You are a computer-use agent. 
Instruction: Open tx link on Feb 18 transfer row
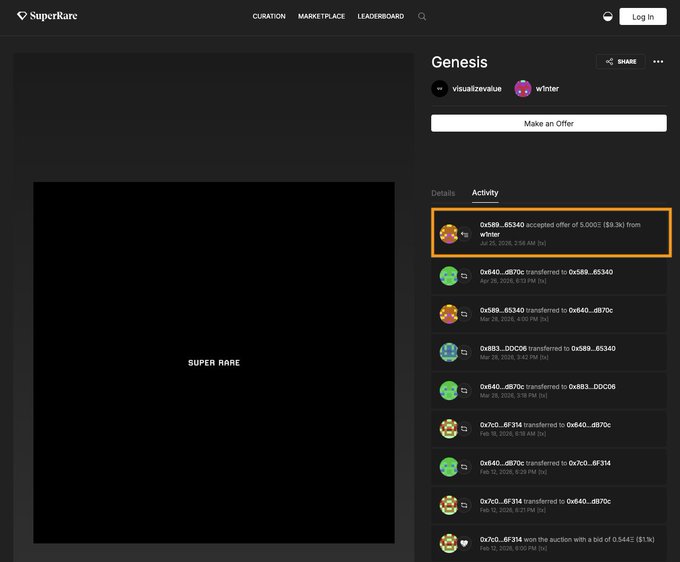pos(542,434)
